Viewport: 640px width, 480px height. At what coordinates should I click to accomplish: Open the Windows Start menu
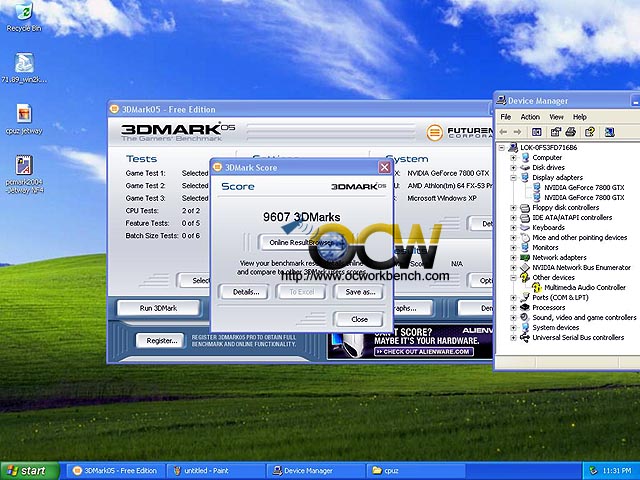(x=30, y=471)
